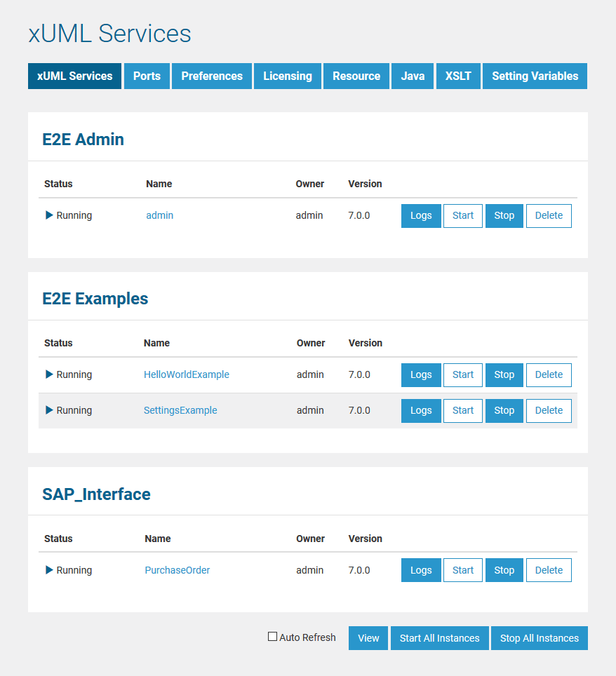Switch to the Ports tab
The width and height of the screenshot is (616, 676).
coord(147,76)
